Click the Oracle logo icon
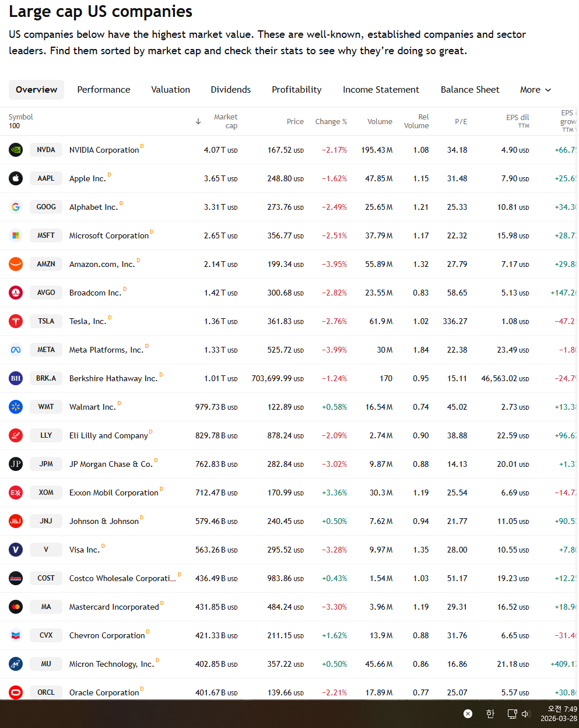 pyautogui.click(x=16, y=692)
